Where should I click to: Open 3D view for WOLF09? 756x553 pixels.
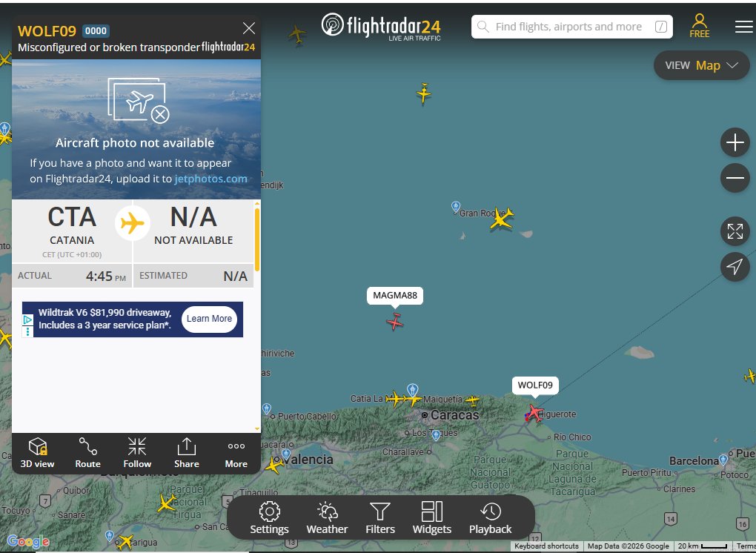pyautogui.click(x=37, y=453)
